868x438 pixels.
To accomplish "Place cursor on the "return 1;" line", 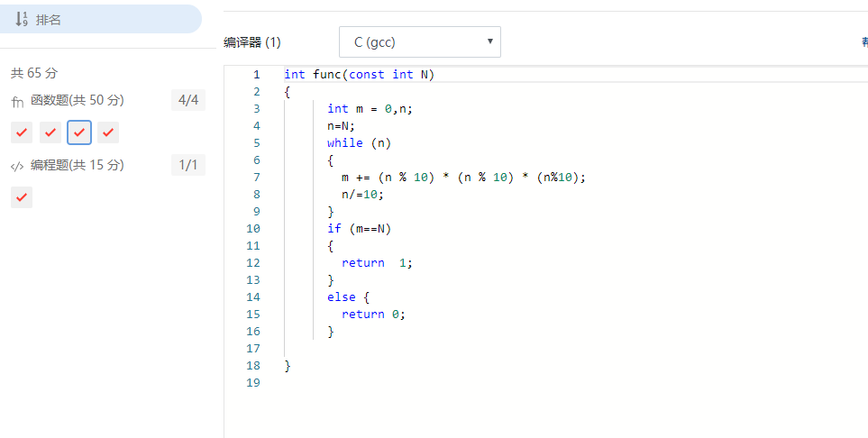I will coord(377,263).
